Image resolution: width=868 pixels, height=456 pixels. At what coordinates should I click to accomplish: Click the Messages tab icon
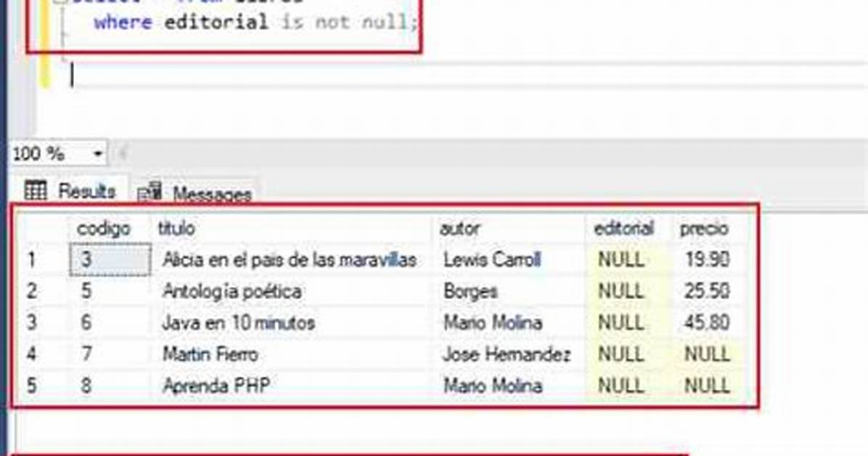(150, 192)
